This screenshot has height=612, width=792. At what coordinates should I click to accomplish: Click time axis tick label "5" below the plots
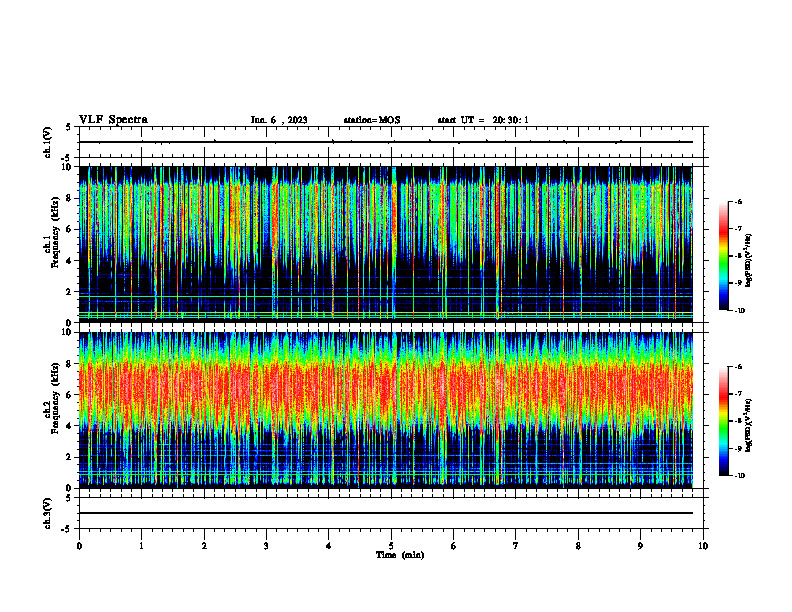(x=391, y=546)
